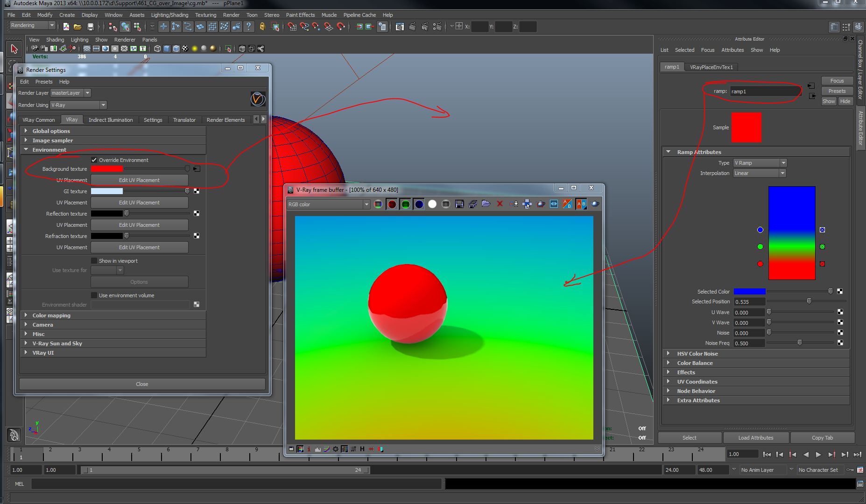Switch to the Render Elements tab
Image resolution: width=866 pixels, height=504 pixels.
[x=225, y=120]
